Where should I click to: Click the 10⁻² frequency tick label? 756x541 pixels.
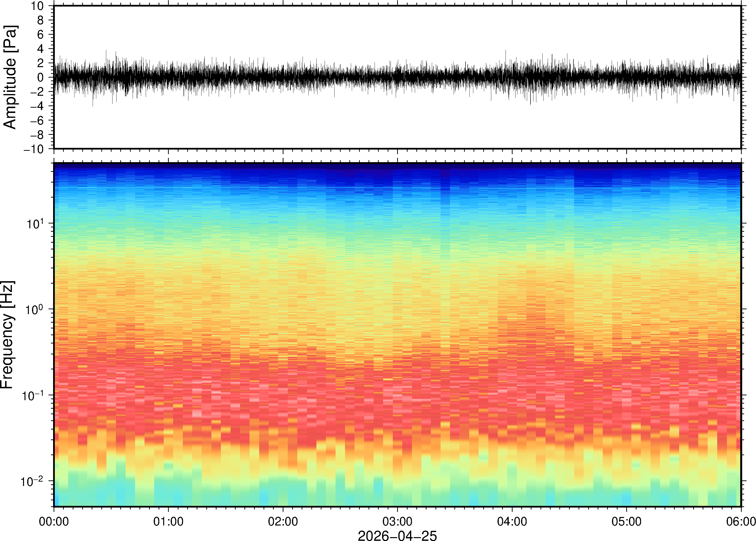pyautogui.click(x=32, y=482)
